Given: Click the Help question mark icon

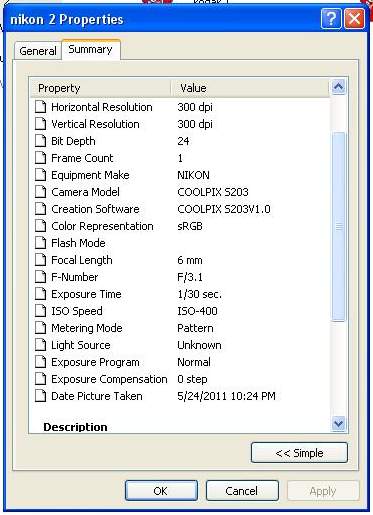Looking at the screenshot, I should click(331, 19).
